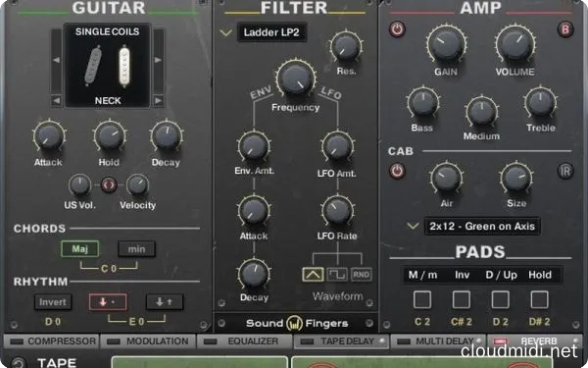588x368 pixels.
Task: Select the white single coil pickup image
Action: pos(124,66)
